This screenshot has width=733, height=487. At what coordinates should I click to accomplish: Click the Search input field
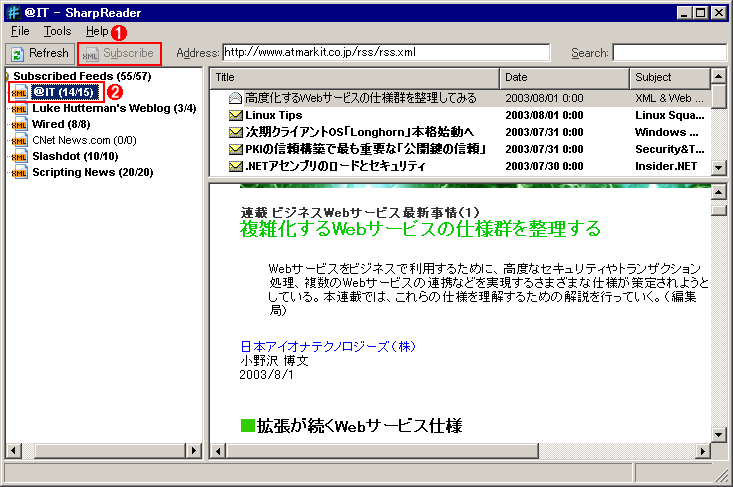click(670, 52)
